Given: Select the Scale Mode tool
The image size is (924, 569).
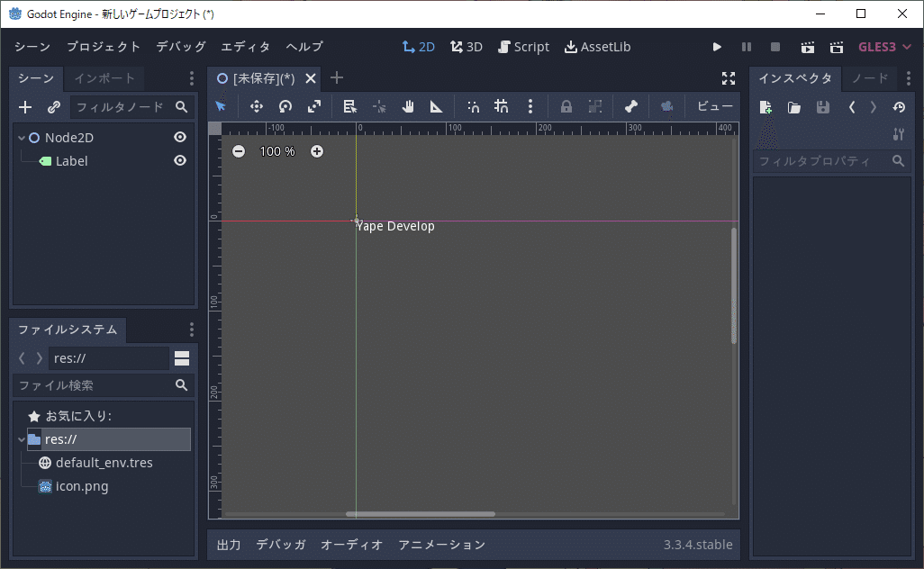Looking at the screenshot, I should tap(314, 106).
